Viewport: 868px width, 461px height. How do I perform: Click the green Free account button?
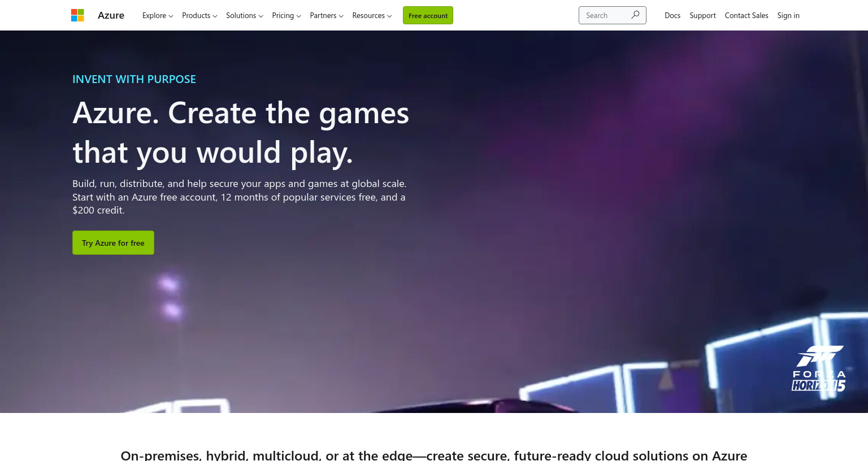click(x=428, y=15)
